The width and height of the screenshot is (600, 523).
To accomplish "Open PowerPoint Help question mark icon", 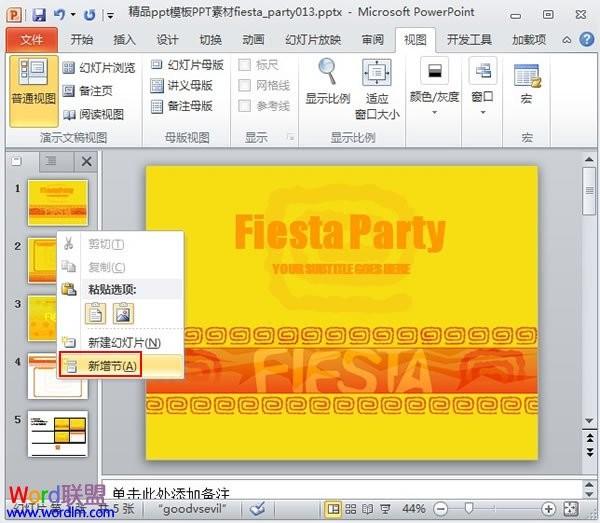I will pyautogui.click(x=587, y=39).
